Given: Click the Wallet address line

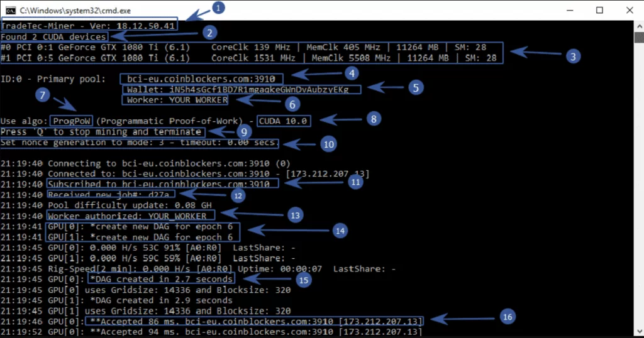Looking at the screenshot, I should point(238,89).
